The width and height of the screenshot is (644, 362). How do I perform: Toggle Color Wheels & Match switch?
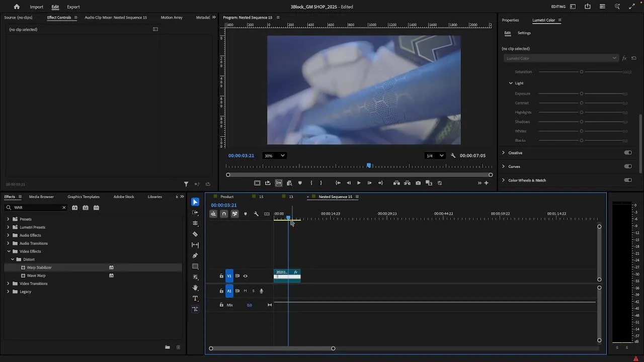click(628, 180)
